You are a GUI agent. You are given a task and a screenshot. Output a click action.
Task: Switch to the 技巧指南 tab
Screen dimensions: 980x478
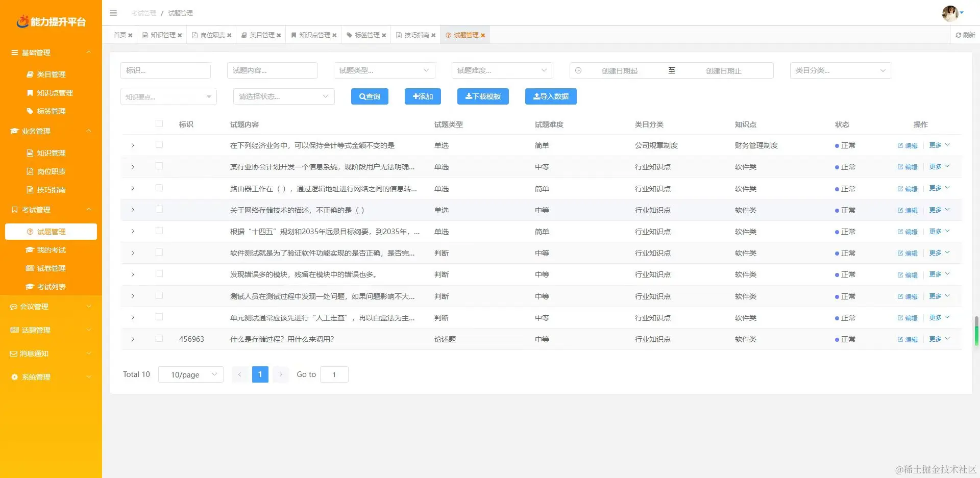(416, 35)
